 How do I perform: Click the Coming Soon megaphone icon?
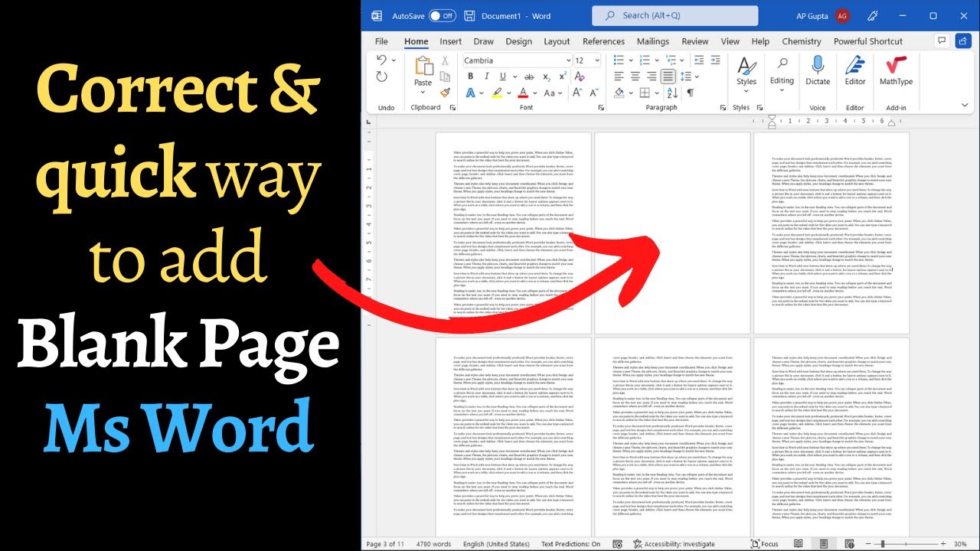(871, 15)
